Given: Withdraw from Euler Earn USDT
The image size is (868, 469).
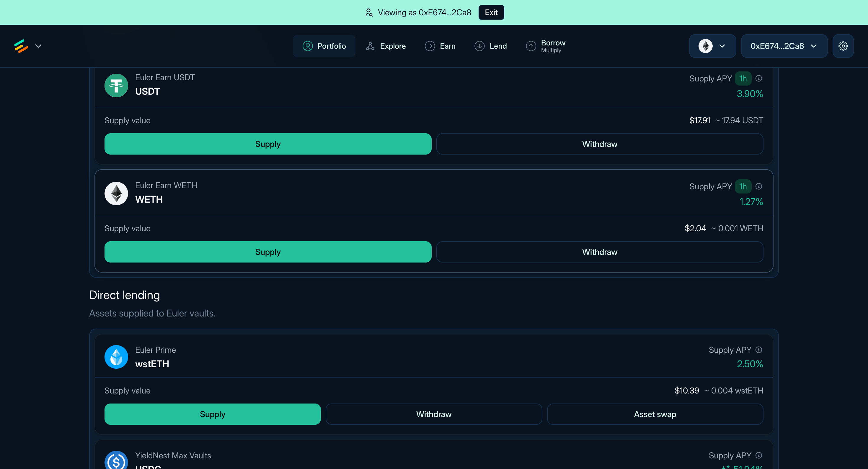Looking at the screenshot, I should coord(600,144).
